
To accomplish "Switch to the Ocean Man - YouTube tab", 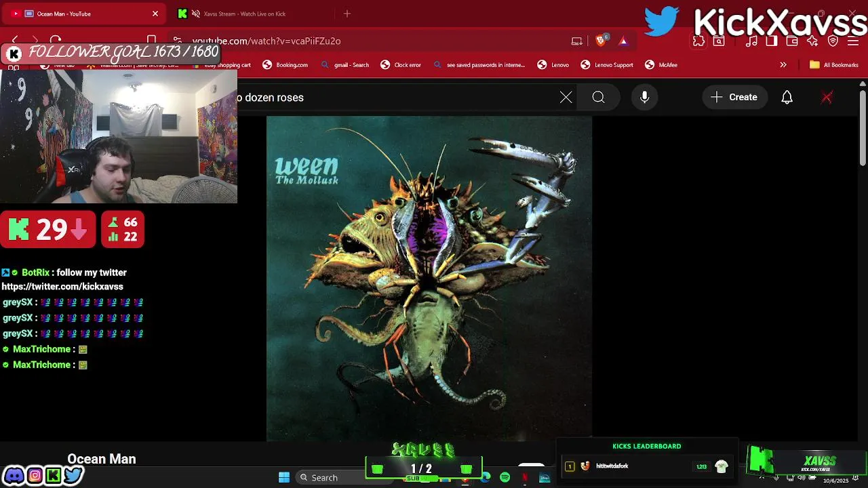I will (x=85, y=14).
